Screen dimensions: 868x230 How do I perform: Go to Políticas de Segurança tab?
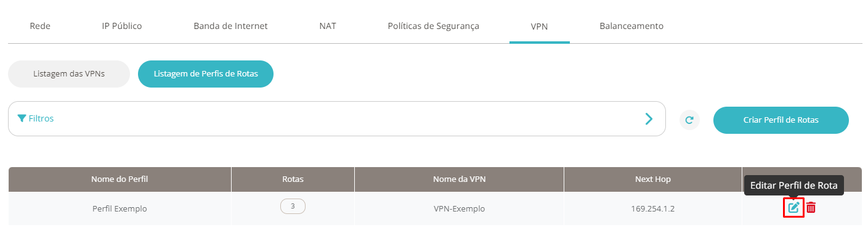[433, 26]
